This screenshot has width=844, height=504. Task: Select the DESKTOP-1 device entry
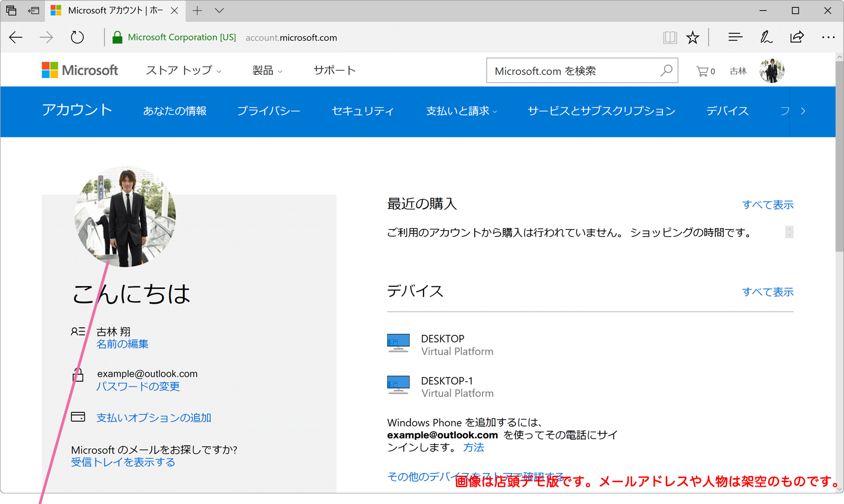pyautogui.click(x=440, y=387)
